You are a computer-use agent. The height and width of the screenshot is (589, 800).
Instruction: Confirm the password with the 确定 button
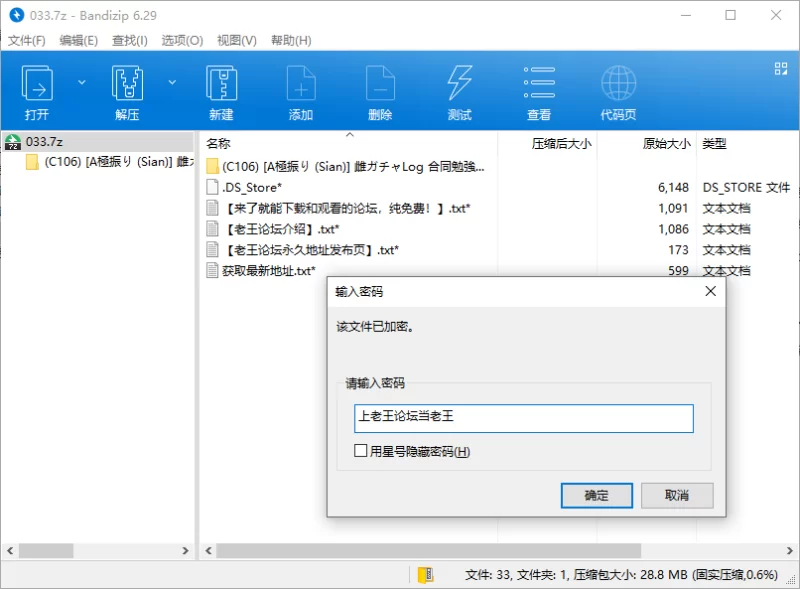596,496
